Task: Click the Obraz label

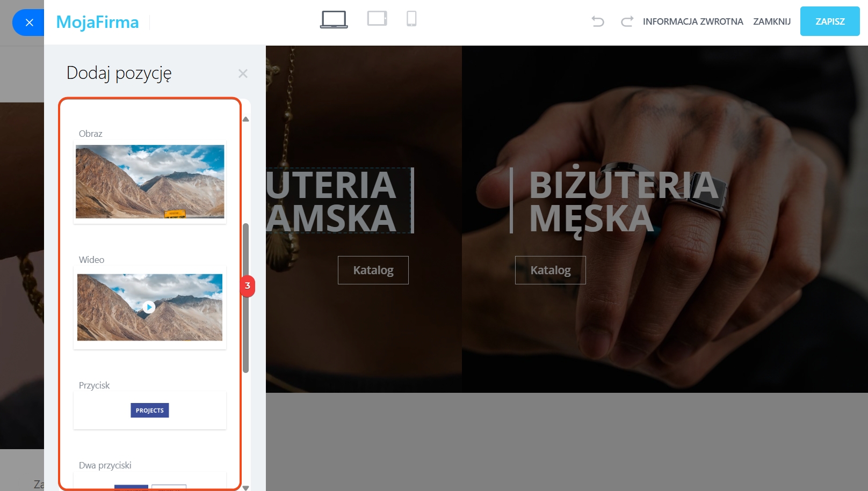Action: (x=90, y=134)
